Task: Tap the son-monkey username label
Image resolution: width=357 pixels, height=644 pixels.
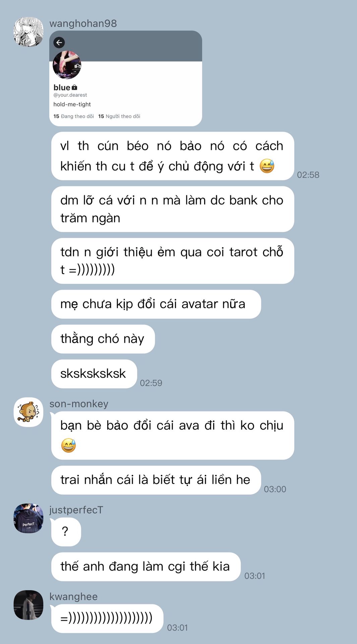Action: pos(79,404)
